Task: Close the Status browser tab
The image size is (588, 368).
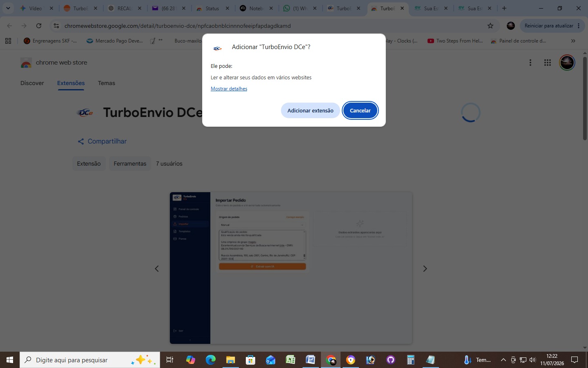Action: click(x=227, y=8)
